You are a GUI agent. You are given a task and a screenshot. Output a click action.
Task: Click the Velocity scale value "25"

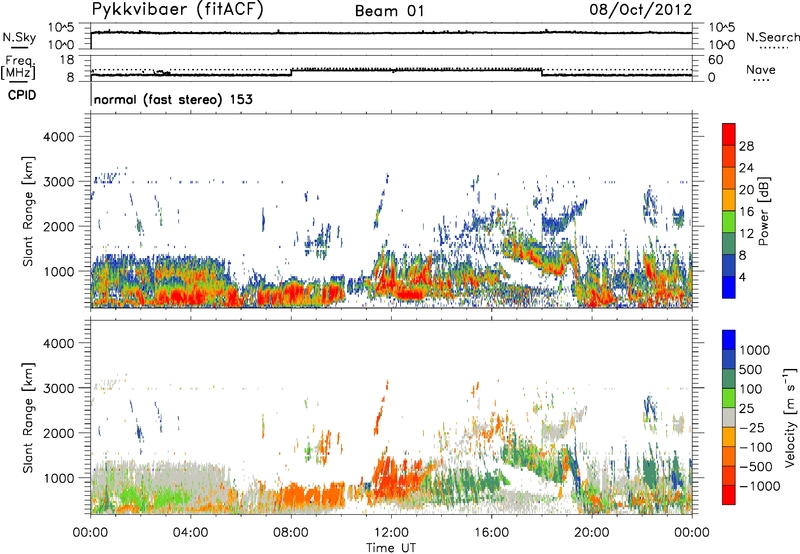[x=746, y=409]
